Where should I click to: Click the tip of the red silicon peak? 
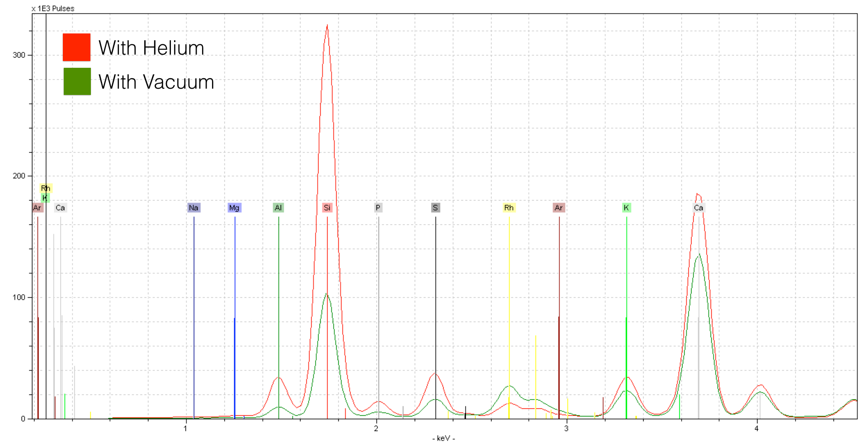coord(327,25)
